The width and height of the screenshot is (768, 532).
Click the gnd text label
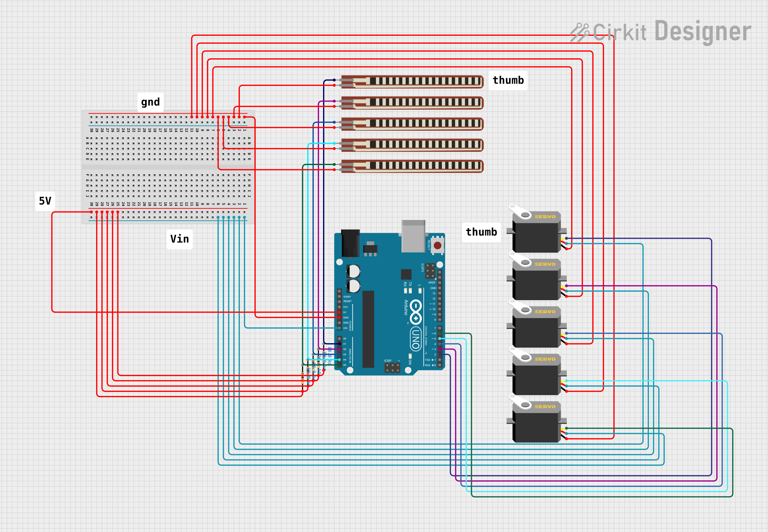[x=150, y=102]
